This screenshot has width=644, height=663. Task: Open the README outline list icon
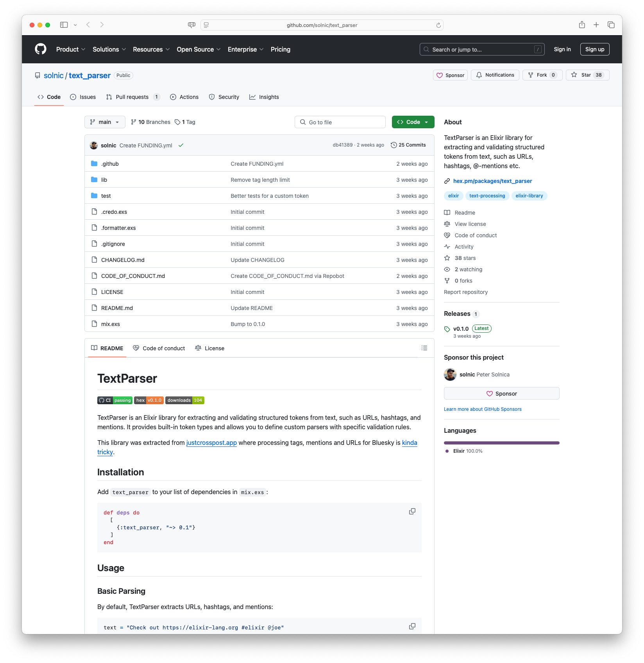pyautogui.click(x=424, y=348)
